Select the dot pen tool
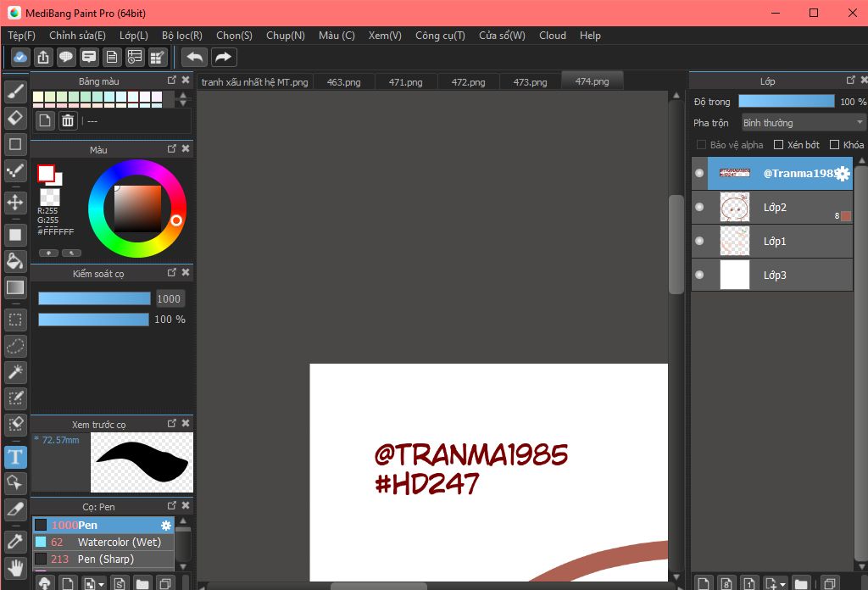Screen dimensions: 868x590 (15, 171)
